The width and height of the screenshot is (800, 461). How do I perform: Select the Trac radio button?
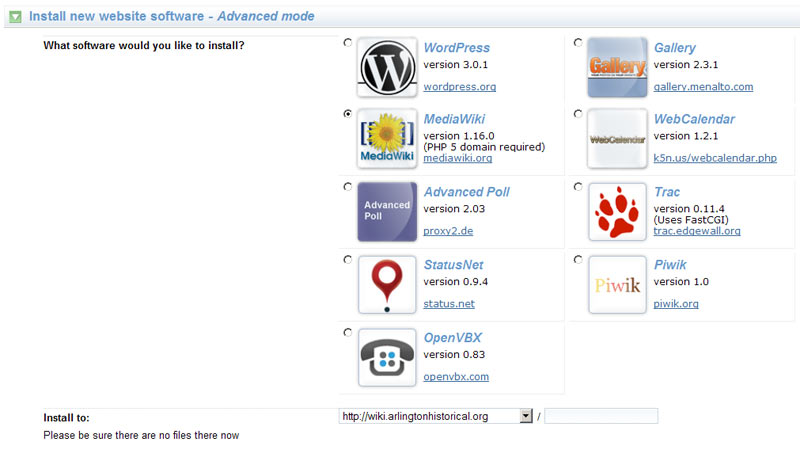578,187
